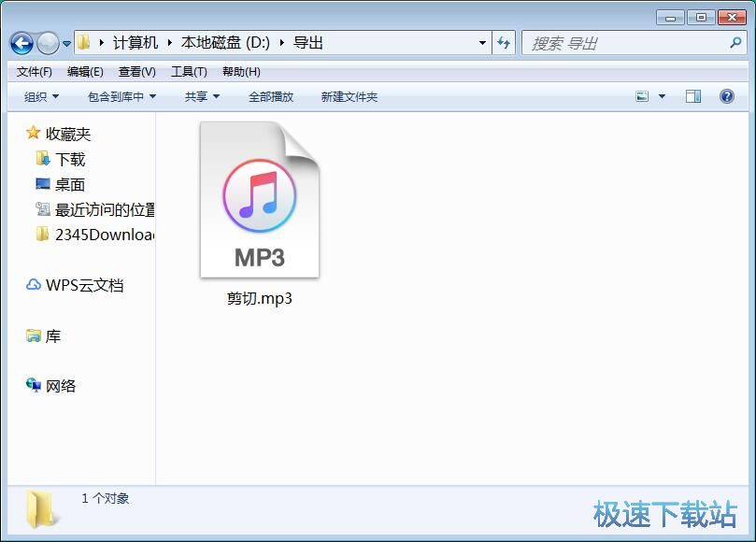Open the 工具(T) menu
The height and width of the screenshot is (542, 756).
(x=189, y=72)
